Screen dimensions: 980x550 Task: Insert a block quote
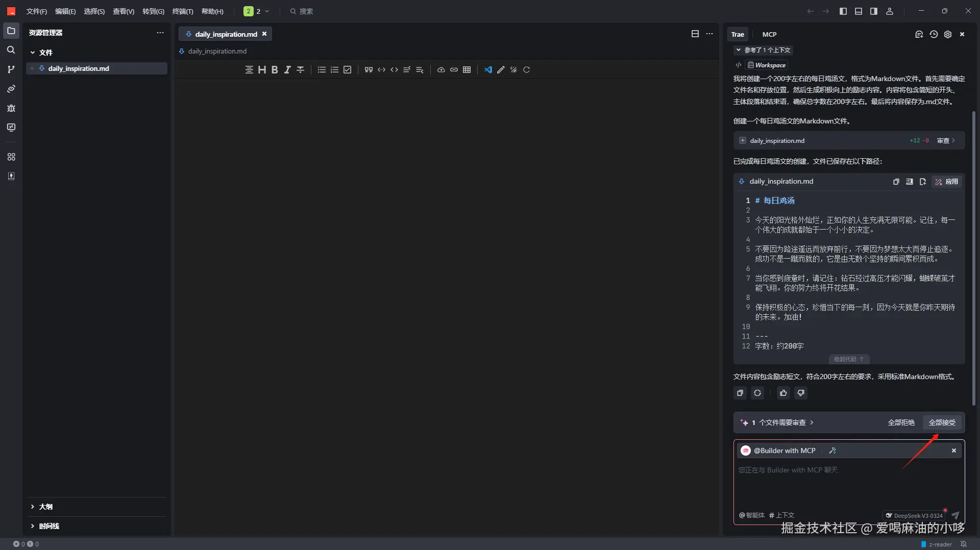pyautogui.click(x=369, y=70)
